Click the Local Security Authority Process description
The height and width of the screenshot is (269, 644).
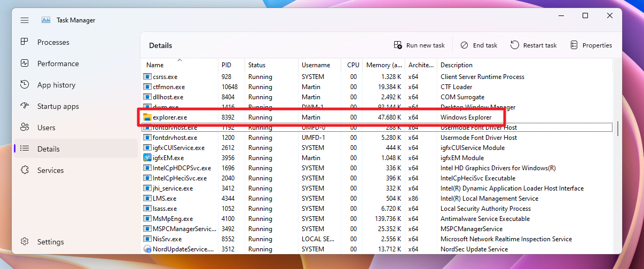click(485, 209)
